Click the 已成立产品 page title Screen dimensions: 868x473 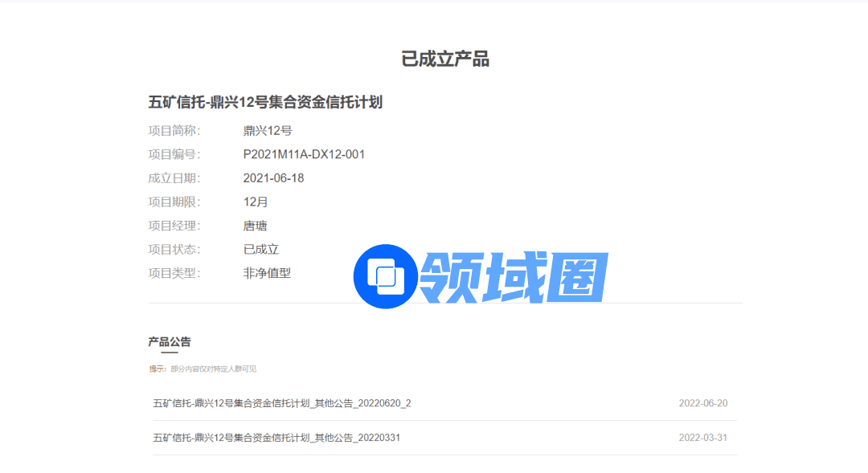pyautogui.click(x=445, y=59)
